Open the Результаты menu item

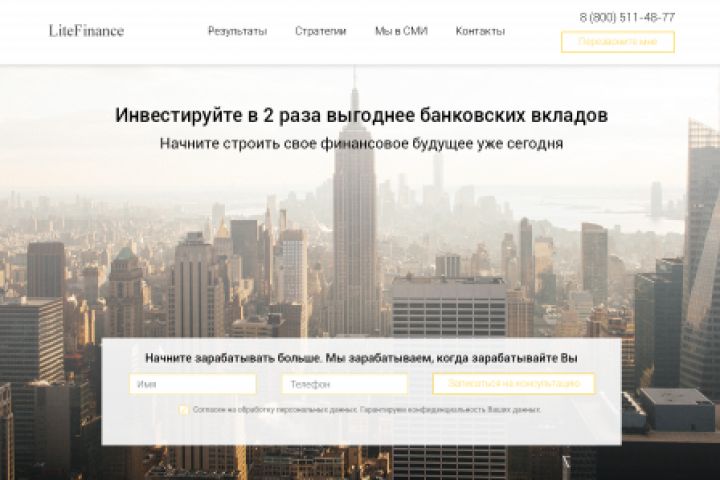click(x=237, y=31)
